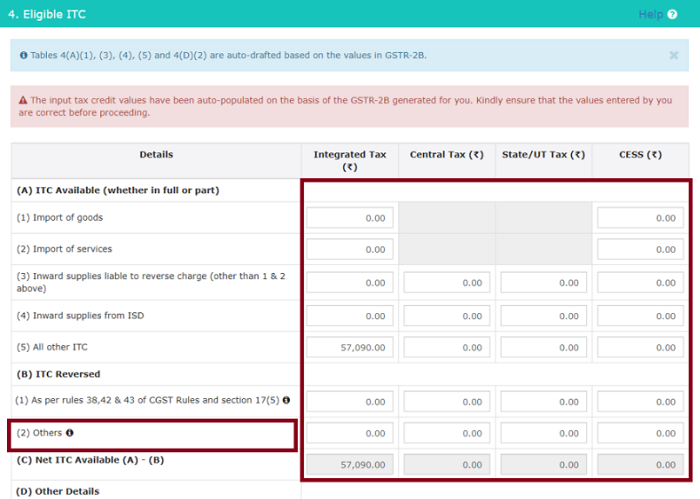Click CESS field in Others row

point(640,434)
